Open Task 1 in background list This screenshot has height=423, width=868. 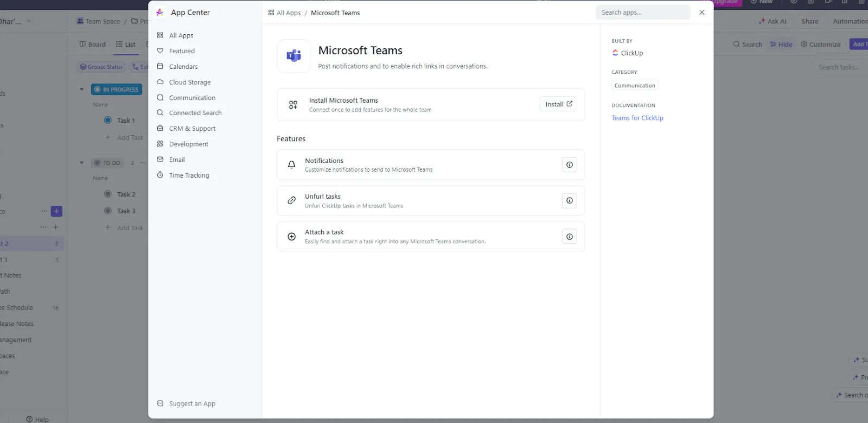126,121
